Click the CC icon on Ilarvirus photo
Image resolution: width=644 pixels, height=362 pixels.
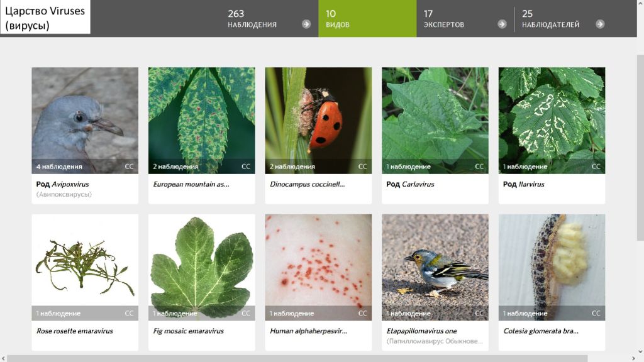click(596, 167)
